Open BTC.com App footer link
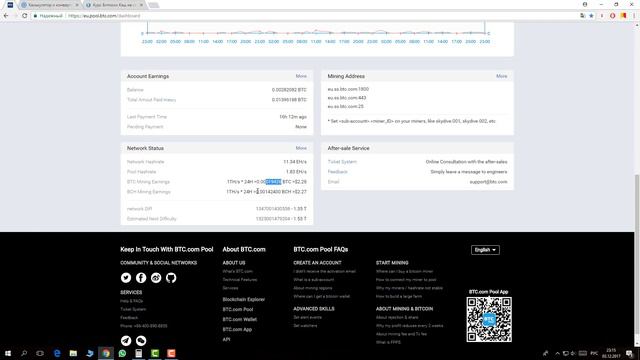Screen dimensions: 640x360 tap(237, 329)
